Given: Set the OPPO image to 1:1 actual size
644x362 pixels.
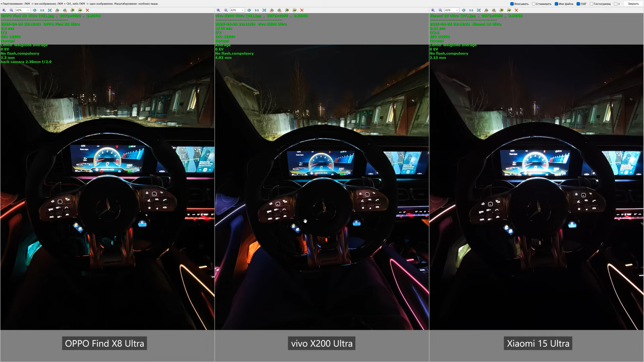Looking at the screenshot, I should click(x=42, y=10).
